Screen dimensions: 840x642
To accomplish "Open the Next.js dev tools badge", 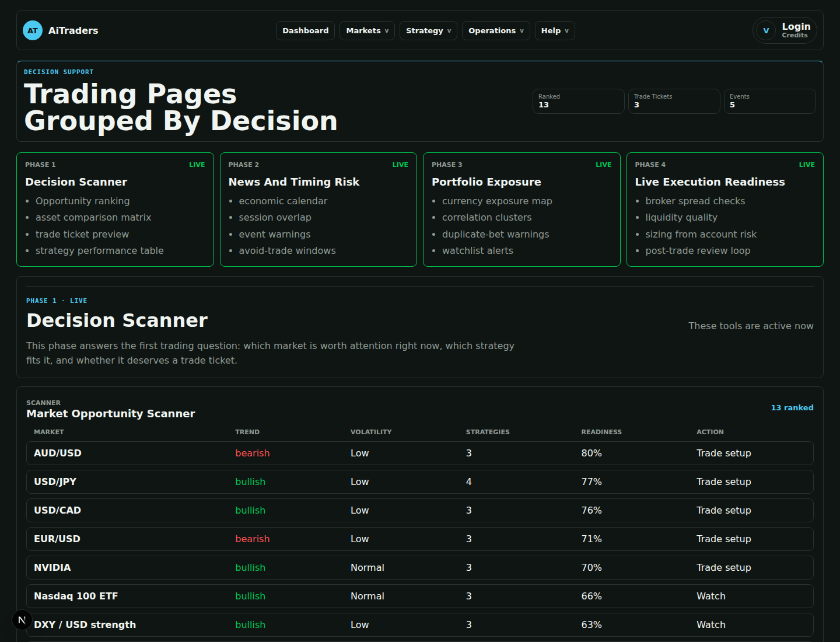I will click(x=22, y=620).
